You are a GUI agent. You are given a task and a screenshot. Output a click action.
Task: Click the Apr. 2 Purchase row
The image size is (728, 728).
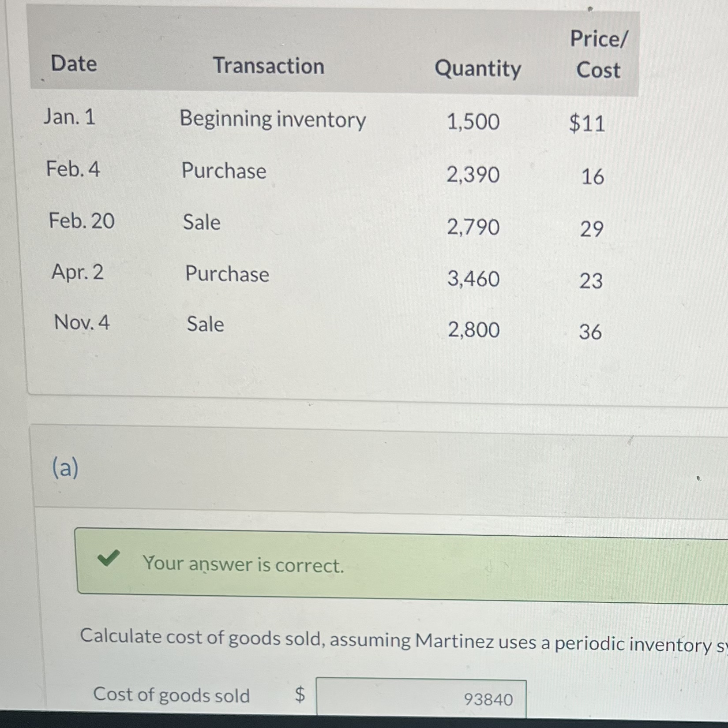point(226,275)
